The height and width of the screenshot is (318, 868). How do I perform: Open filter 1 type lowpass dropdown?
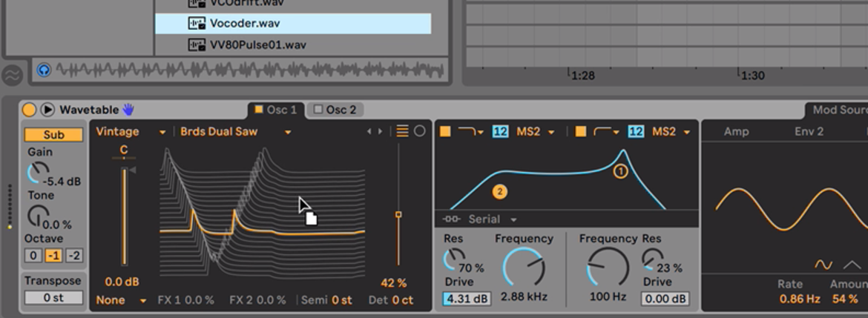click(471, 132)
